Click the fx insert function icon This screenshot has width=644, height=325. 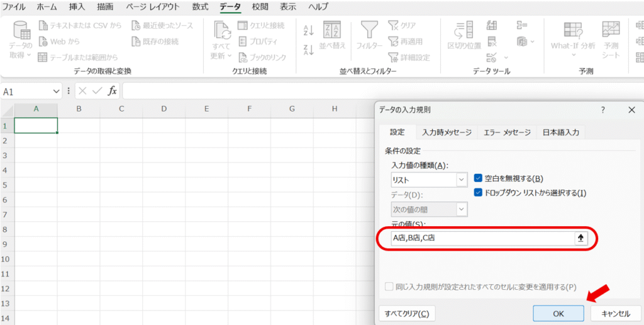point(113,91)
